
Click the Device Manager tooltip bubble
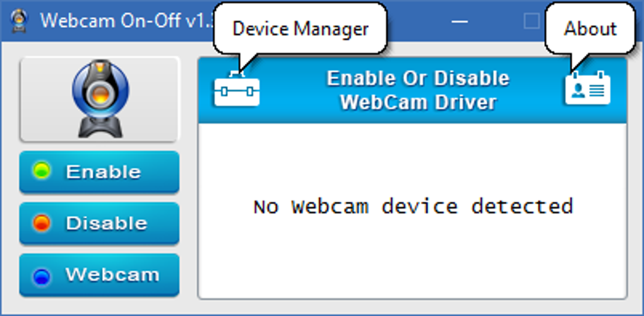(x=300, y=28)
